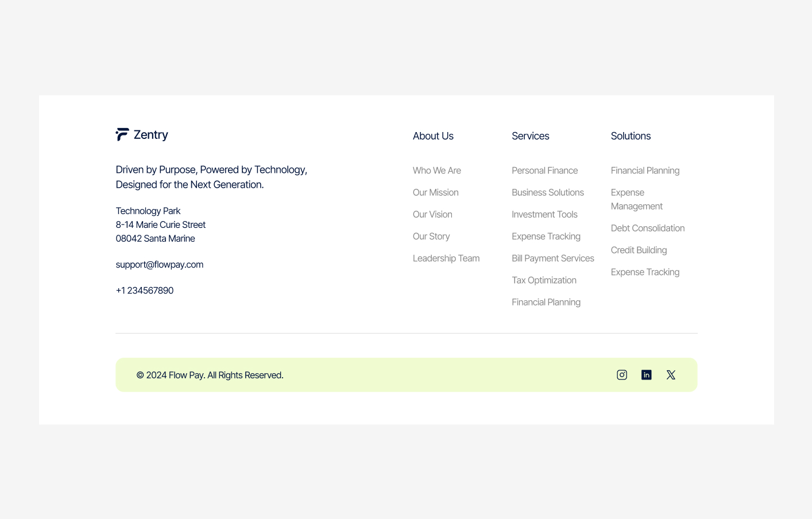Image resolution: width=812 pixels, height=519 pixels.
Task: Select the Services column heading
Action: coord(530,136)
